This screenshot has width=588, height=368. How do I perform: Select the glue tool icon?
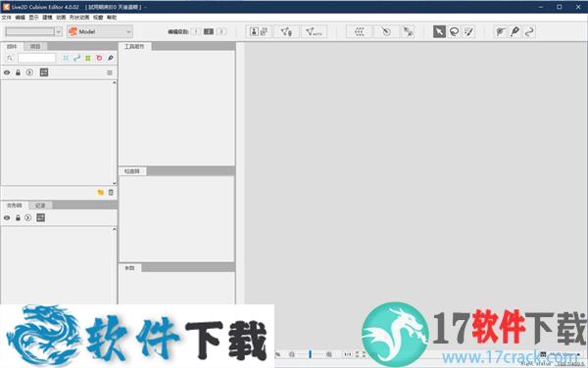[500, 32]
